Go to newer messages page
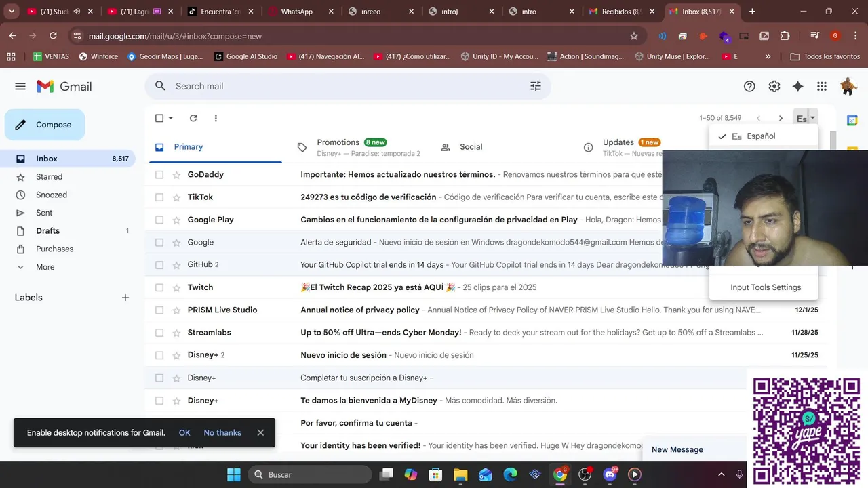 coord(759,118)
